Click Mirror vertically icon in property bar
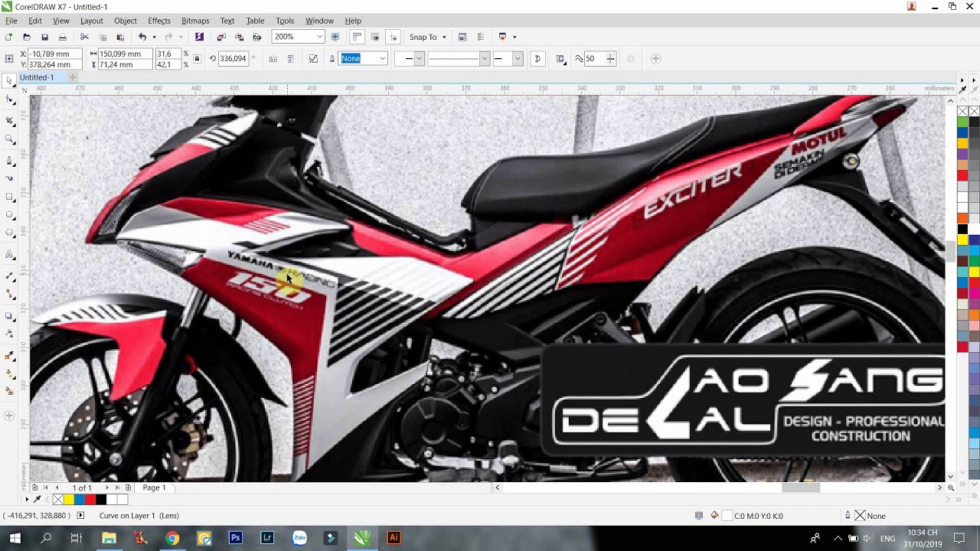This screenshot has height=551, width=980. click(291, 59)
